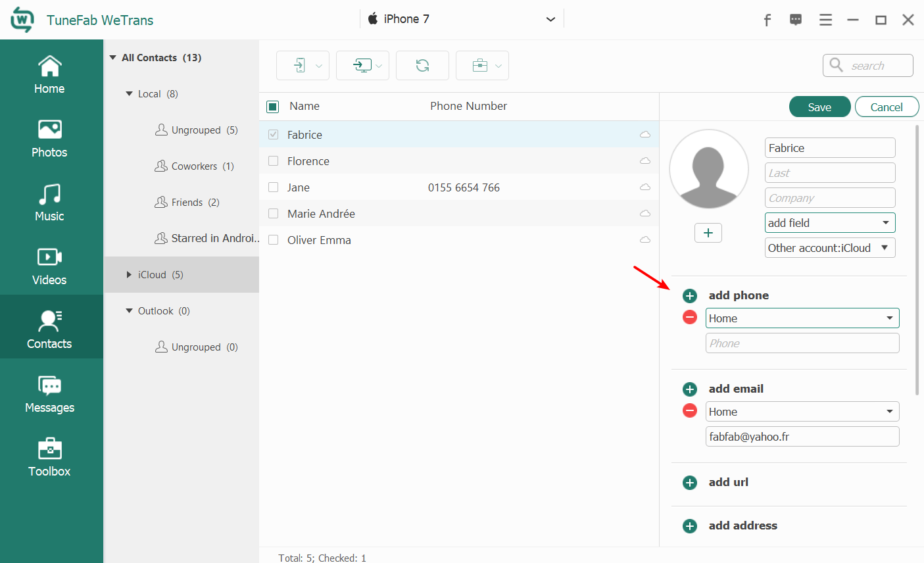The width and height of the screenshot is (924, 563).
Task: Click the green plus next to add address
Action: (689, 526)
